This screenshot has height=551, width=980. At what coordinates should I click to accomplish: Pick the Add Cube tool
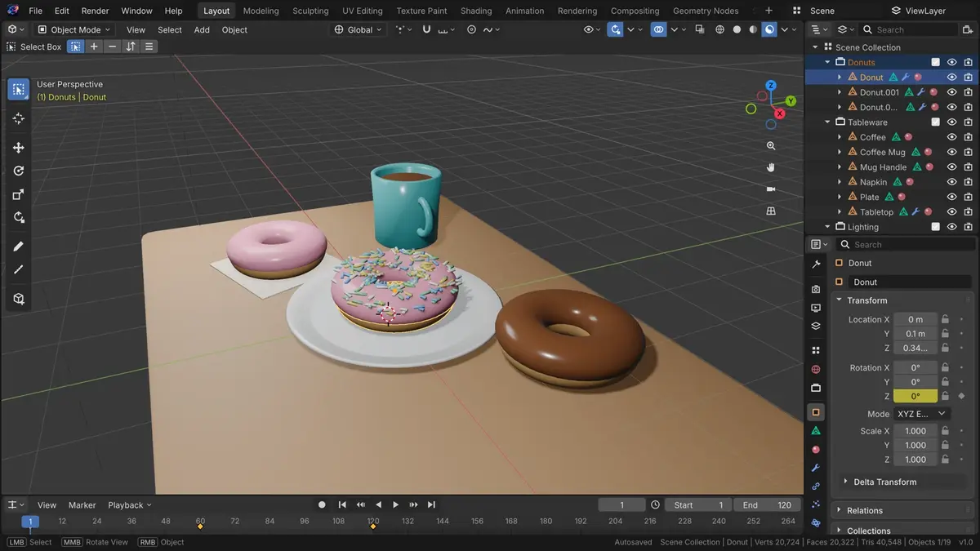[x=19, y=299]
